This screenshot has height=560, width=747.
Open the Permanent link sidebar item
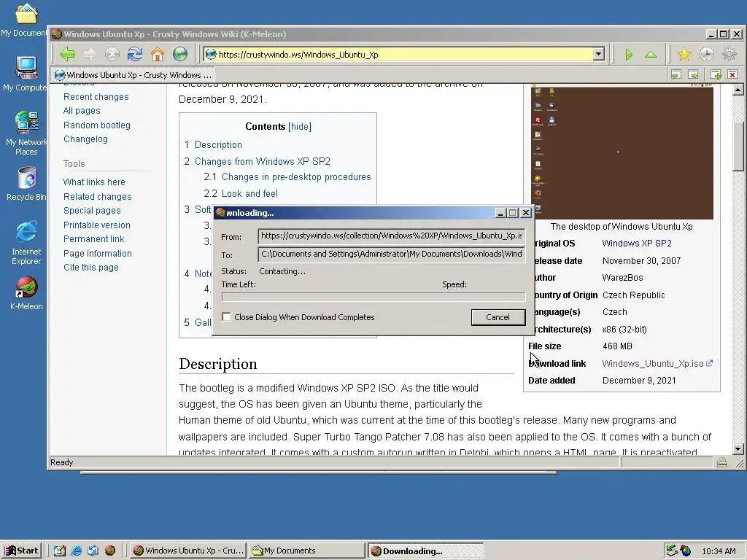click(94, 238)
